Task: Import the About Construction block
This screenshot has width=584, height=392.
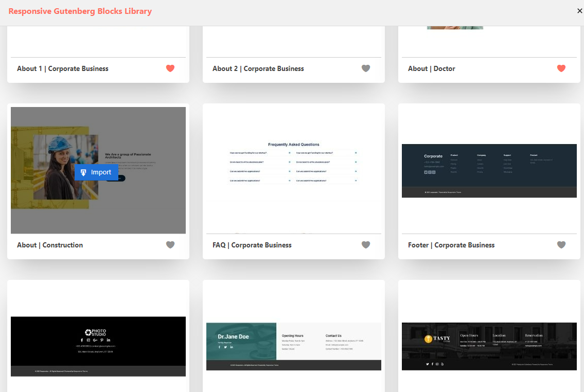Action: (96, 172)
